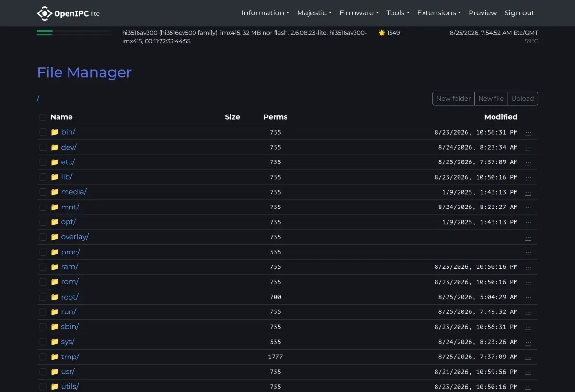Click the ram/ folder icon
This screenshot has height=392, width=575.
55,266
